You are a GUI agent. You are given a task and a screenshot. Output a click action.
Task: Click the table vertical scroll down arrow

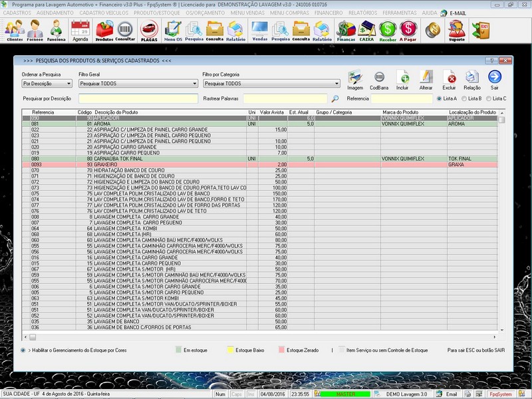click(x=502, y=330)
